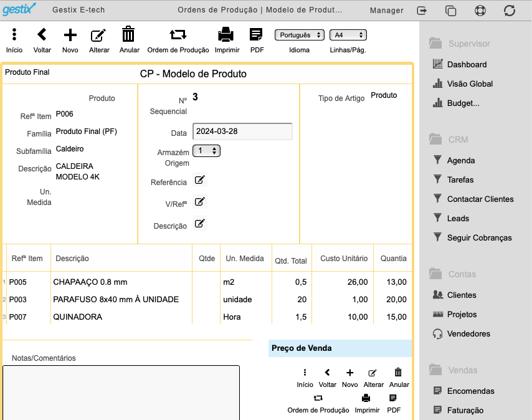Go to Vendedores in sidebar

coord(462,333)
